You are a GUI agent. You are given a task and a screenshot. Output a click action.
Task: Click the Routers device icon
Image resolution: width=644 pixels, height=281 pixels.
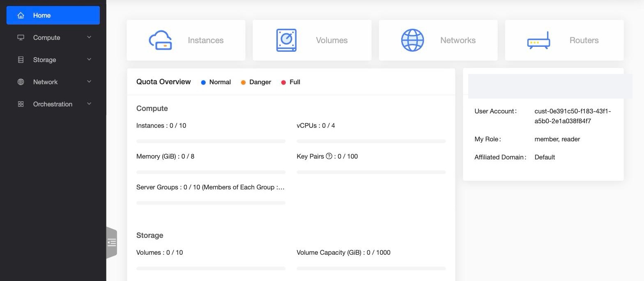pyautogui.click(x=538, y=40)
